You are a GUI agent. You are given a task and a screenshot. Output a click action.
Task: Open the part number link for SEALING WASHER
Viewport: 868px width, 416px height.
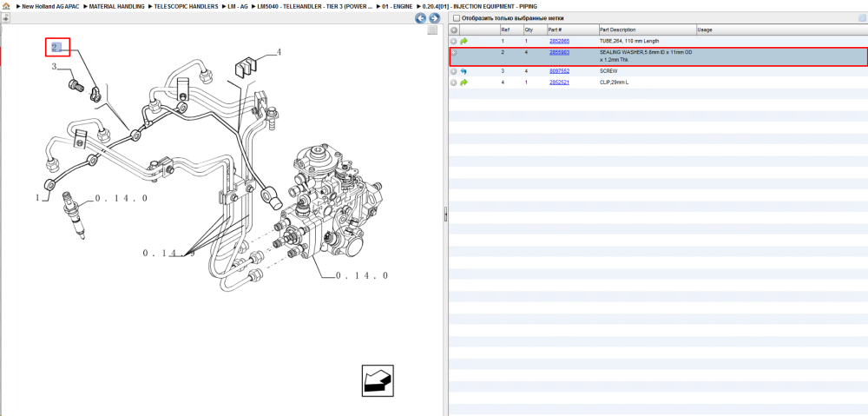pyautogui.click(x=559, y=52)
